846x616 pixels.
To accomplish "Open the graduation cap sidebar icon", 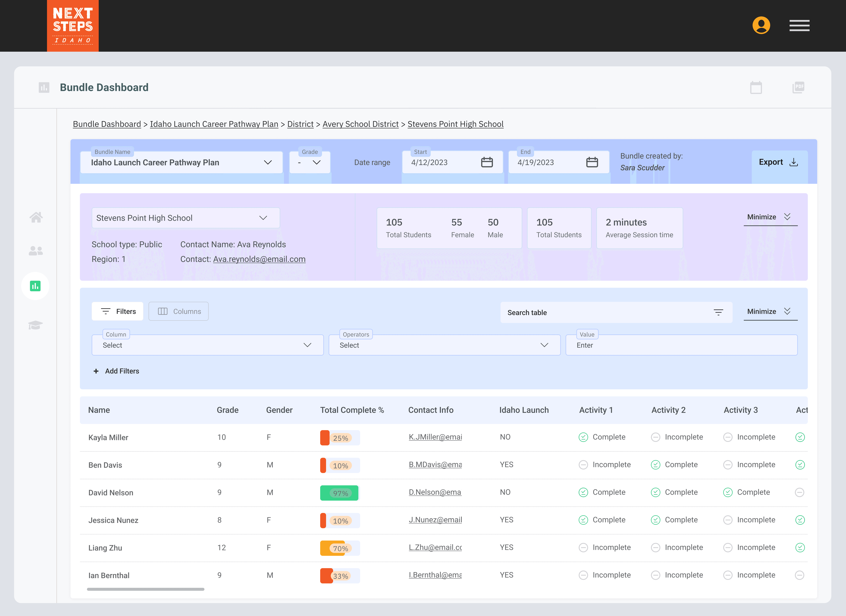I will pos(35,325).
